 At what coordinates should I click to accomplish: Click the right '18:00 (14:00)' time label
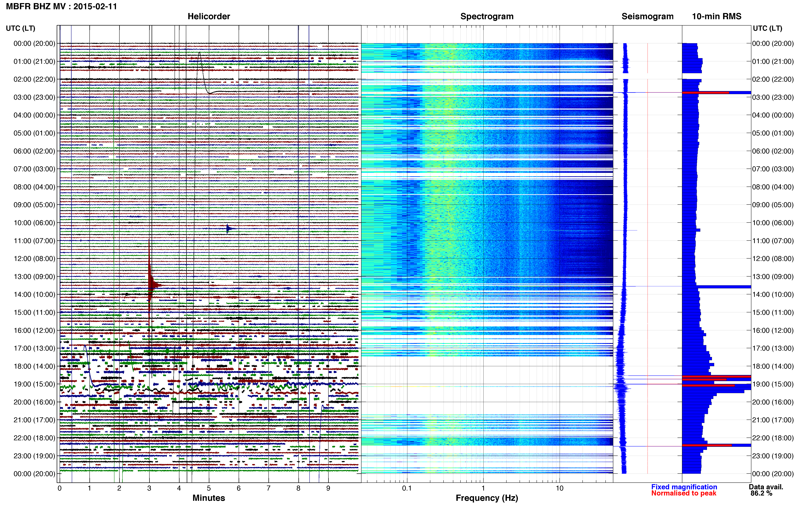coord(773,366)
